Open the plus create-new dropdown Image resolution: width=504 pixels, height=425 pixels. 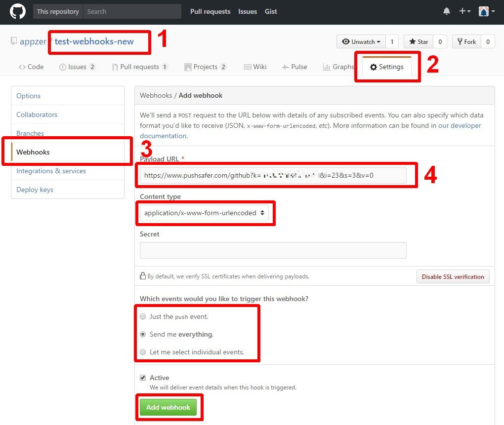click(x=465, y=11)
